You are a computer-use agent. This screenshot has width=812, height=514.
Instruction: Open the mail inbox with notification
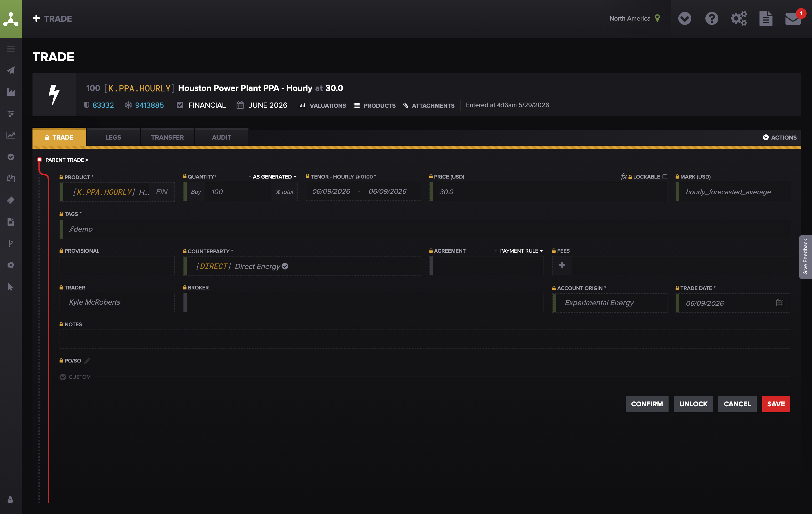click(793, 19)
